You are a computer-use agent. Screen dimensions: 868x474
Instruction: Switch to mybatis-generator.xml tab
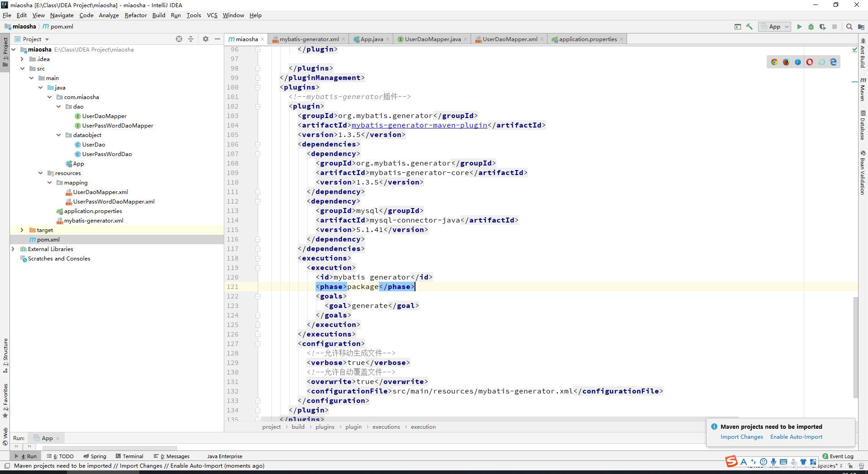pyautogui.click(x=309, y=39)
